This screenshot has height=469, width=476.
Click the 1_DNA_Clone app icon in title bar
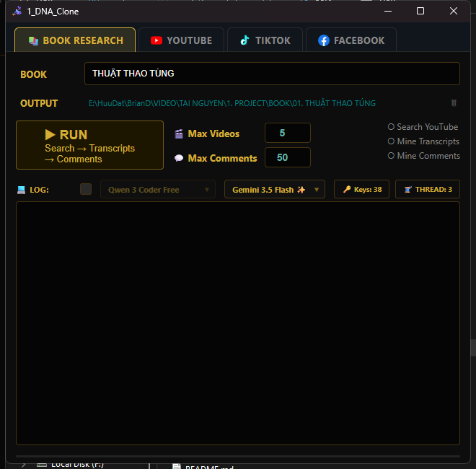click(x=17, y=12)
